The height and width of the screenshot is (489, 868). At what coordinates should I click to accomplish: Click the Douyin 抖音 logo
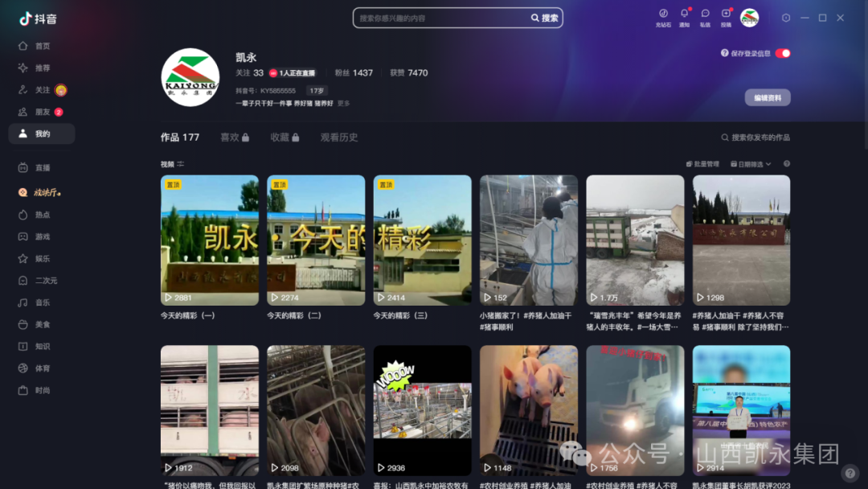[39, 18]
